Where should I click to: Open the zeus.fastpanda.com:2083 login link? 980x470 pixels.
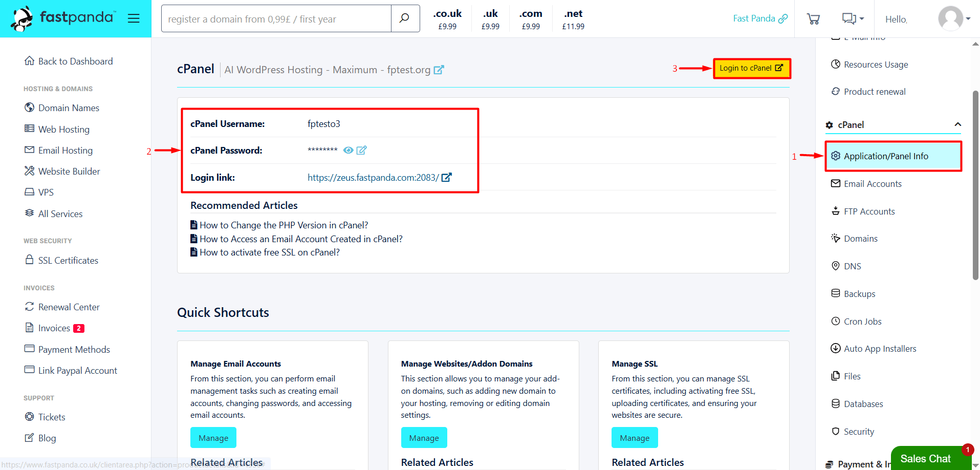379,177
